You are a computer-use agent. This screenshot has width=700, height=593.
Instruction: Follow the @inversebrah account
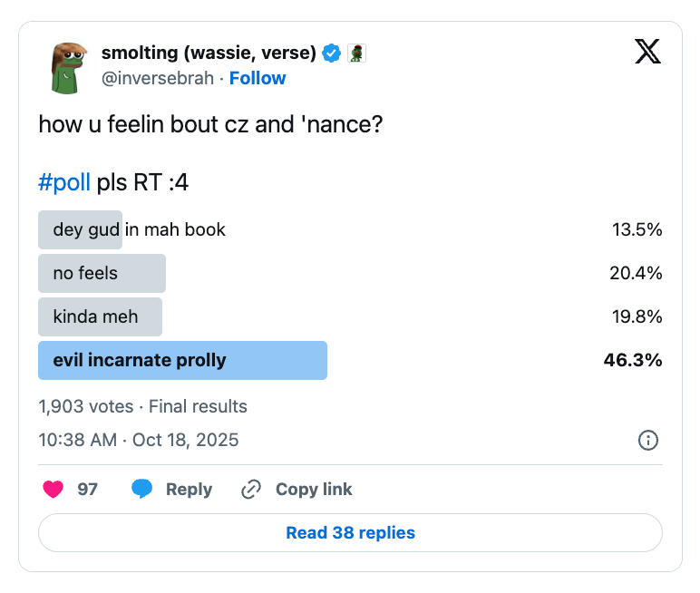pos(258,78)
